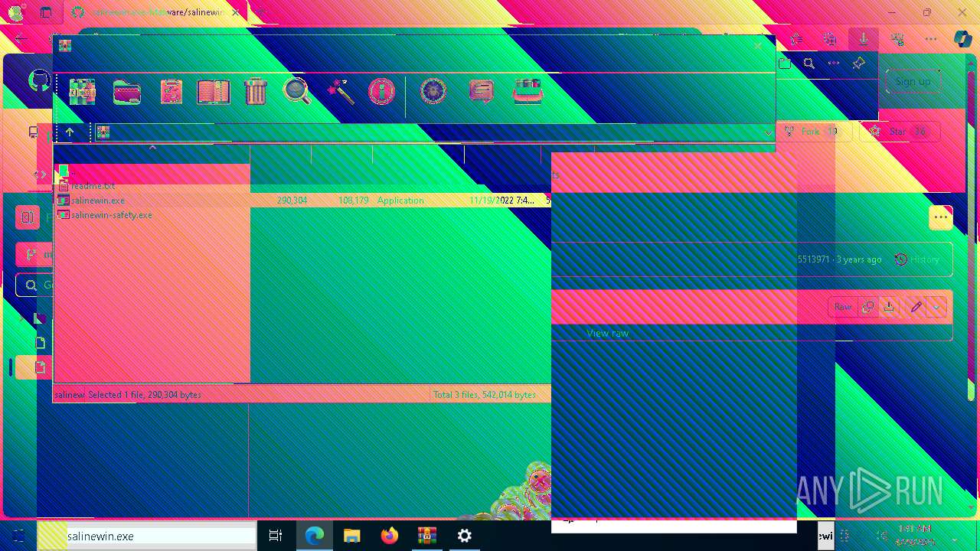980x551 pixels.
Task: Click the edit pencil icon on GitHub
Action: 916,307
